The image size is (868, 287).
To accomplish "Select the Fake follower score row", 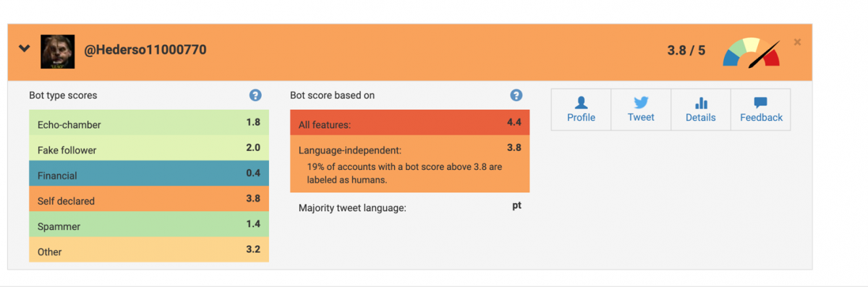I will click(x=149, y=147).
